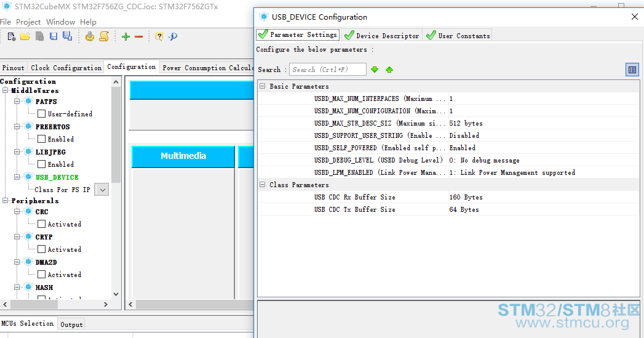This screenshot has width=644, height=338.
Task: Click the green down arrow search-next icon
Action: coord(375,70)
